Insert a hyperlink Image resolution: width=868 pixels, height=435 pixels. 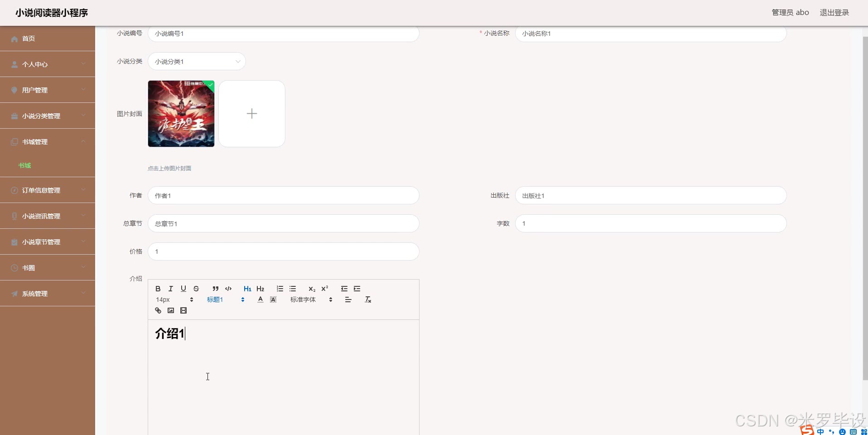(158, 310)
